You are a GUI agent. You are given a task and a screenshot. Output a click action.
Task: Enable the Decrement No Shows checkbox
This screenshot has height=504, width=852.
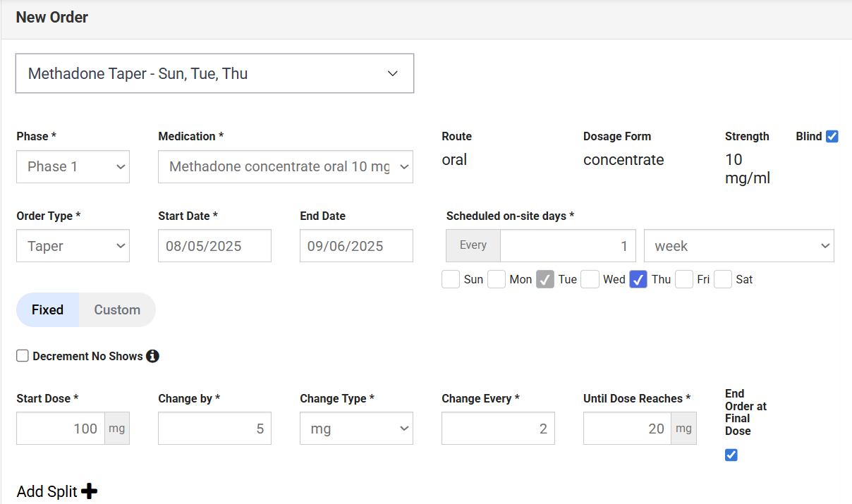23,356
